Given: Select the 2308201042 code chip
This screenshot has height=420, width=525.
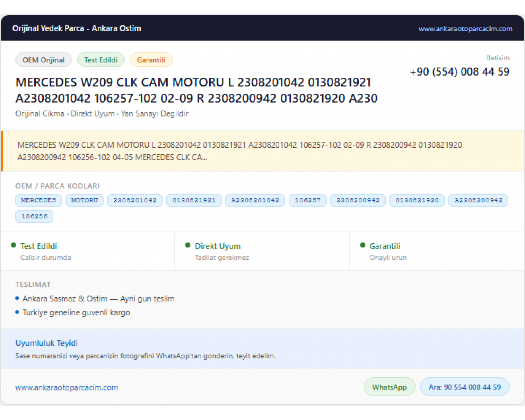Looking at the screenshot, I should [x=135, y=201].
